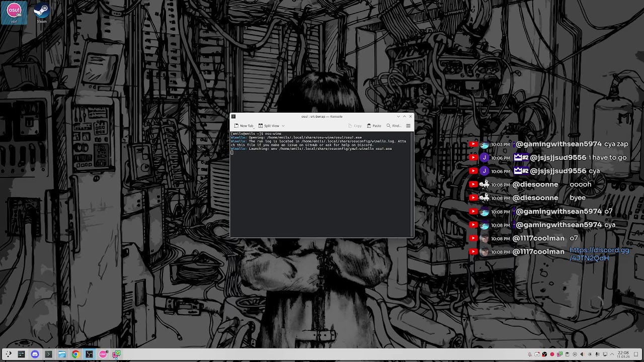644x362 pixels.
Task: Open System Settings from the taskbar
Action: coord(21,354)
